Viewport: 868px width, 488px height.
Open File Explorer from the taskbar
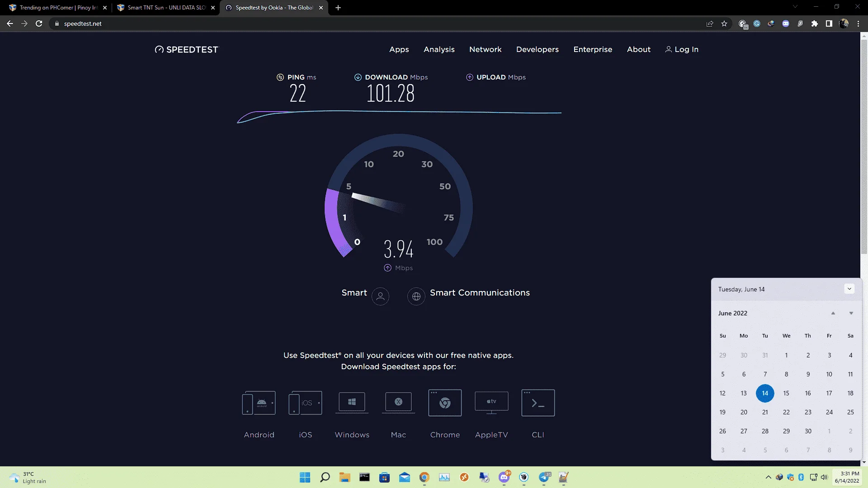point(345,477)
